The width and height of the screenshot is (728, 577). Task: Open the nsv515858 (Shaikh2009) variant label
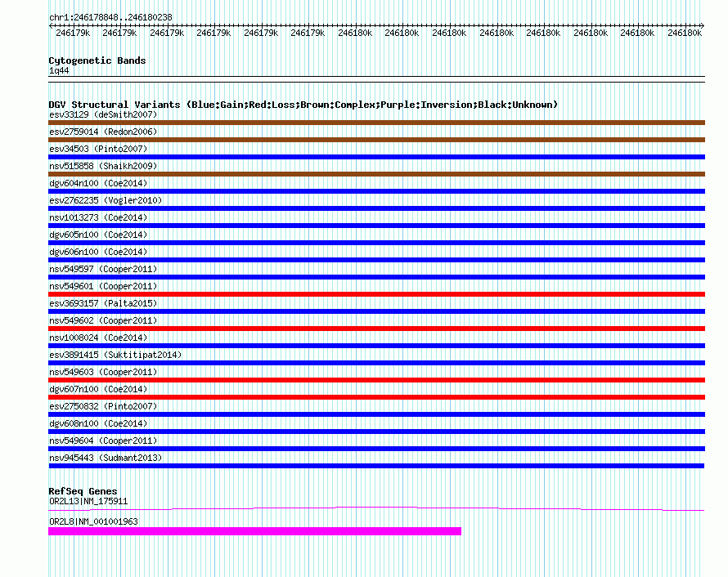click(x=103, y=166)
